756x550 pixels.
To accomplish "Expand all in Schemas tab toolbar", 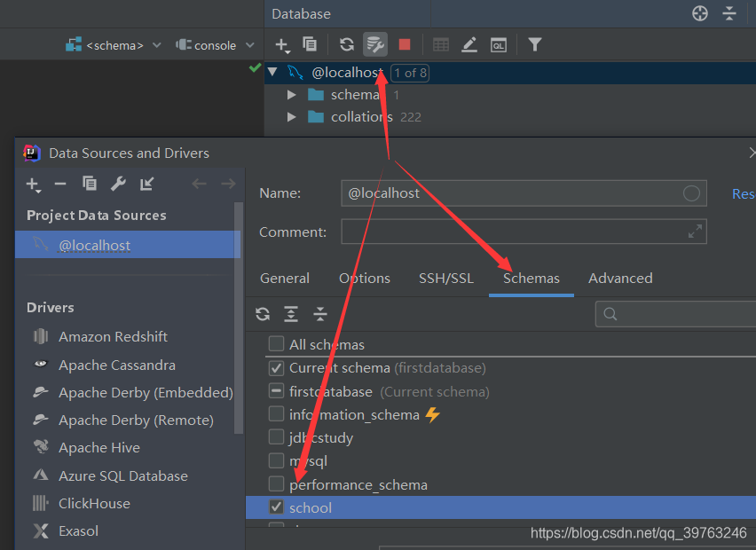I will tap(291, 314).
